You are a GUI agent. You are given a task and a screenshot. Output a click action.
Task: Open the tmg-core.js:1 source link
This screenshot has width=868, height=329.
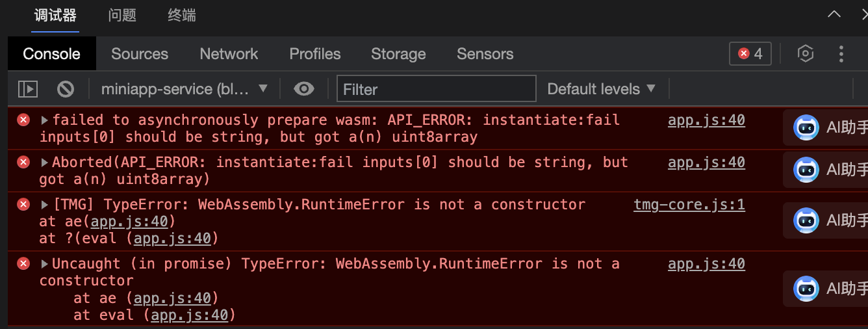(x=689, y=205)
